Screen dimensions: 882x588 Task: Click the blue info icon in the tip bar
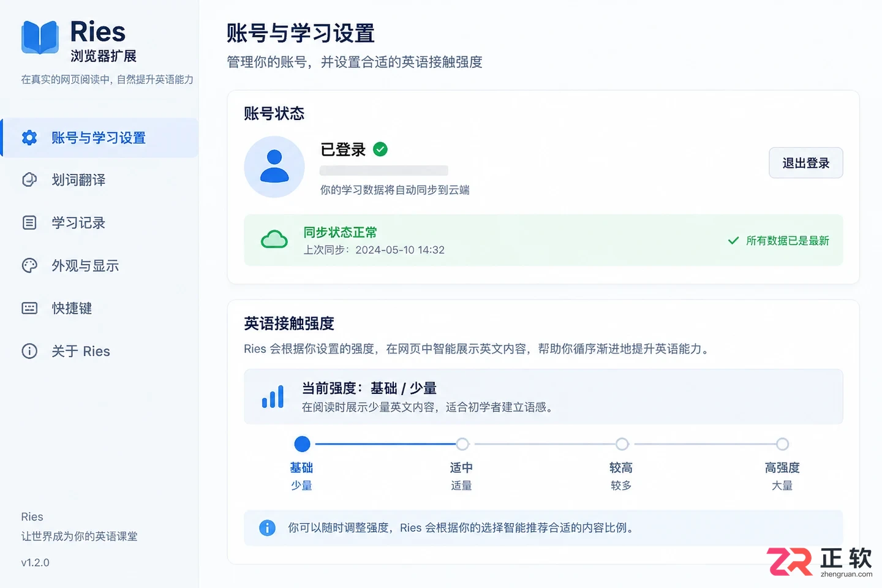267,528
